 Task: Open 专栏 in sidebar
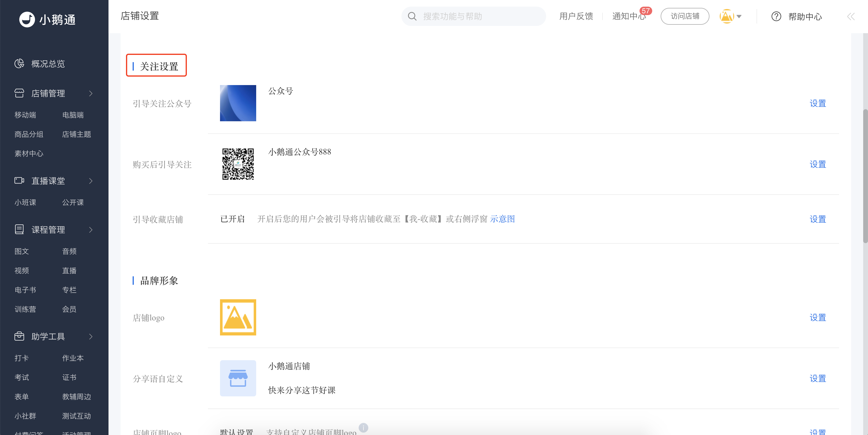point(69,290)
